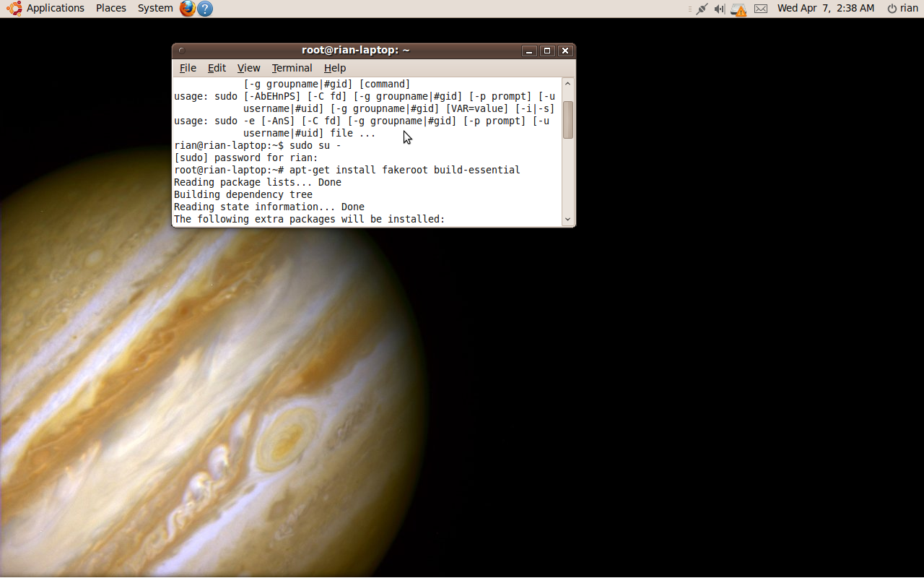Close the terminal window
This screenshot has height=578, width=924.
(565, 51)
